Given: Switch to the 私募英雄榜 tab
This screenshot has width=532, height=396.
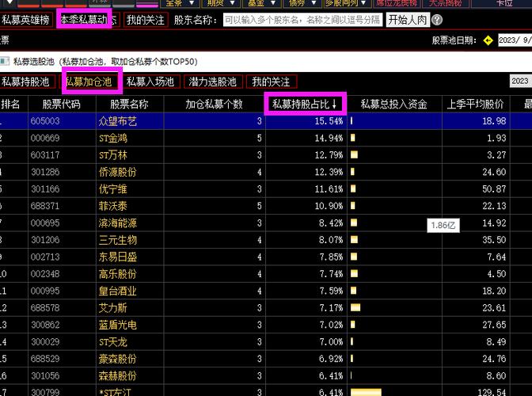Looking at the screenshot, I should pyautogui.click(x=26, y=20).
